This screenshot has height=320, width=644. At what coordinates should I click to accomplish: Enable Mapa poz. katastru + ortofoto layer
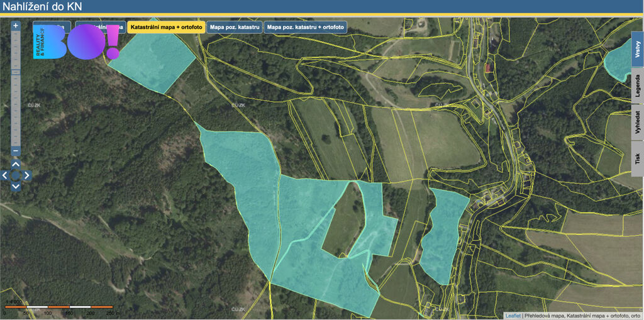(306, 28)
